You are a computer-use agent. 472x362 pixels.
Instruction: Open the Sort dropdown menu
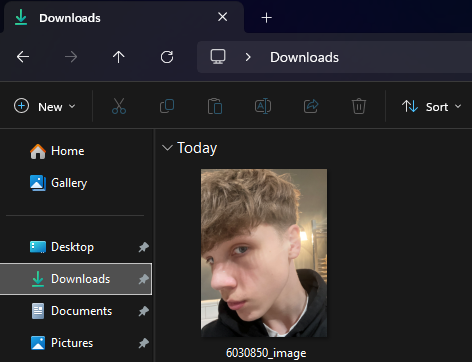pyautogui.click(x=431, y=107)
